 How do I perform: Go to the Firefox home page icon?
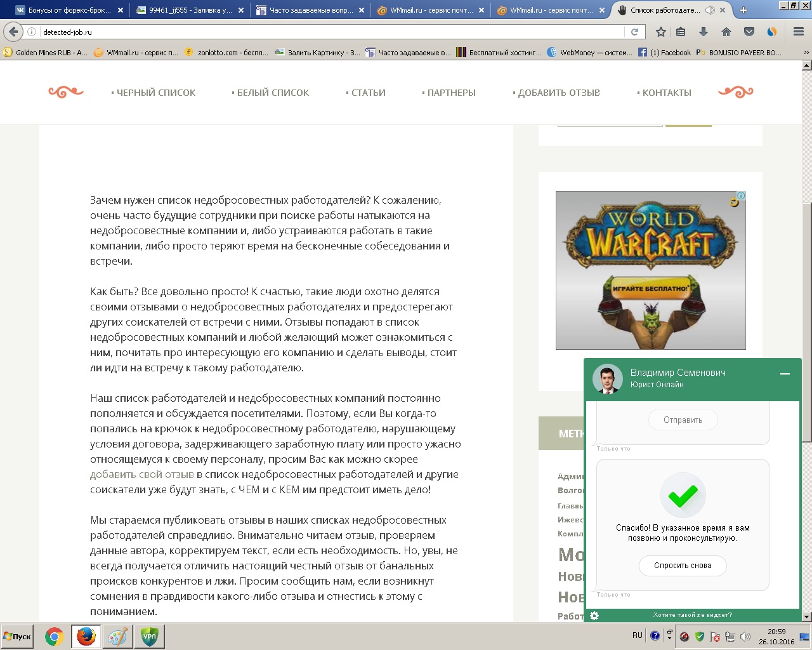point(726,32)
